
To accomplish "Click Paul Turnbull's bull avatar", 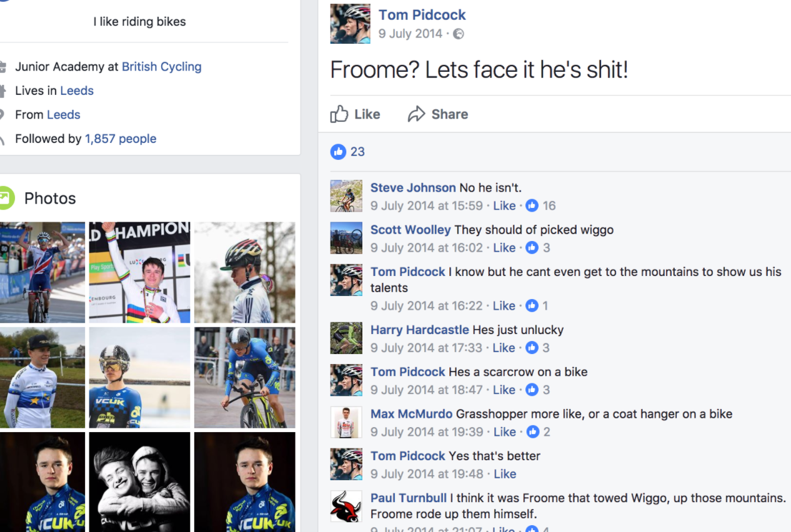I will [346, 506].
